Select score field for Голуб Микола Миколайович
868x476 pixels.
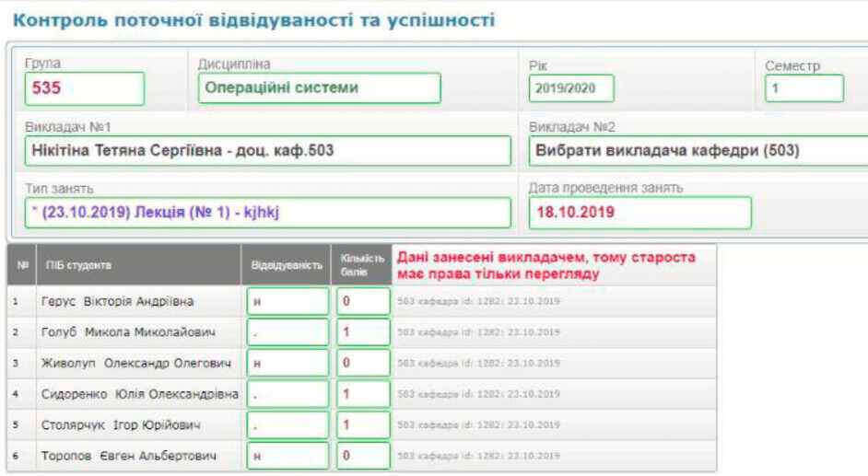click(362, 331)
